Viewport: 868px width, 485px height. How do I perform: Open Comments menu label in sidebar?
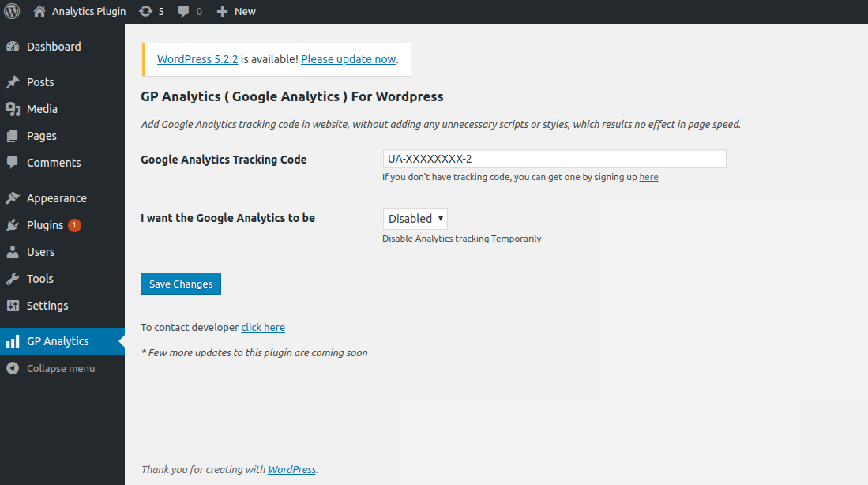coord(54,163)
